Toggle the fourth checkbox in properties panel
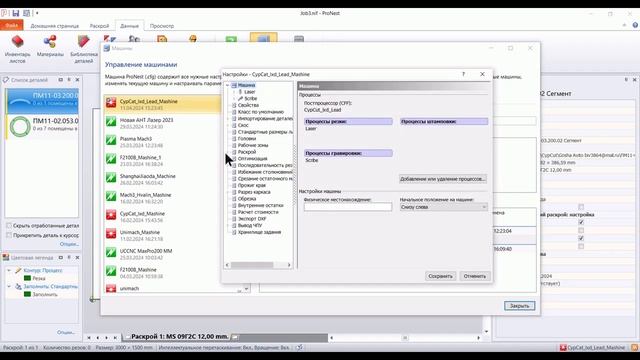640x360 pixels. click(581, 238)
